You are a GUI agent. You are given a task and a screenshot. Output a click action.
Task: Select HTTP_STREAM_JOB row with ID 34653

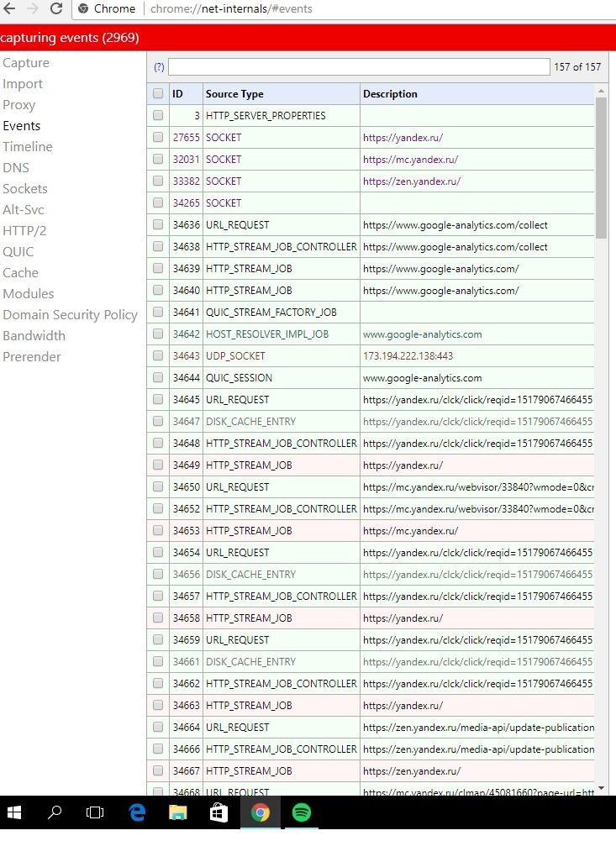[371, 530]
